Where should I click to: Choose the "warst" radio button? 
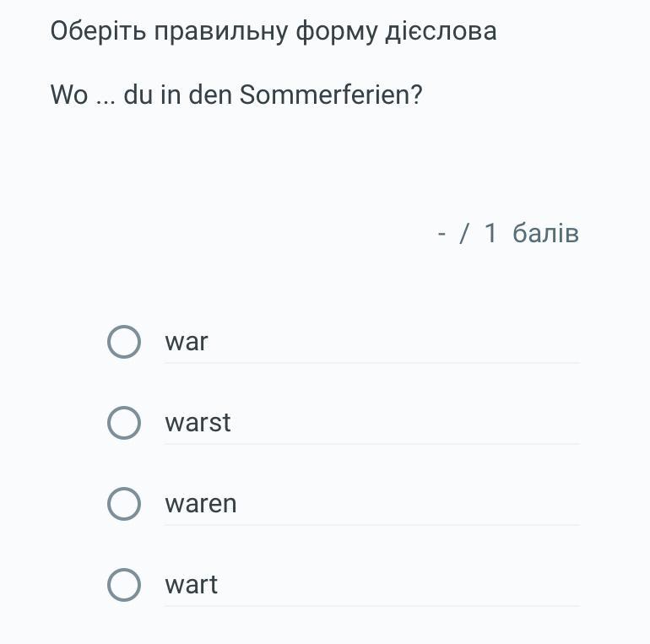(x=124, y=423)
